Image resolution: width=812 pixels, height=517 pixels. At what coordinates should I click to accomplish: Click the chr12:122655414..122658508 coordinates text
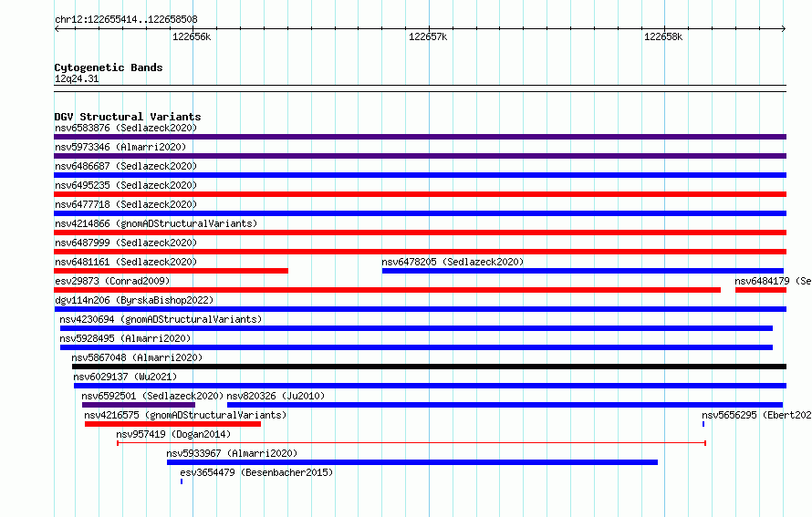pos(126,20)
